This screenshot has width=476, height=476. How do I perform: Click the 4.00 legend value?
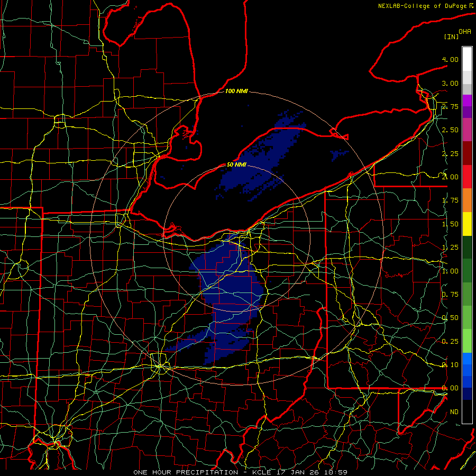tap(450, 59)
